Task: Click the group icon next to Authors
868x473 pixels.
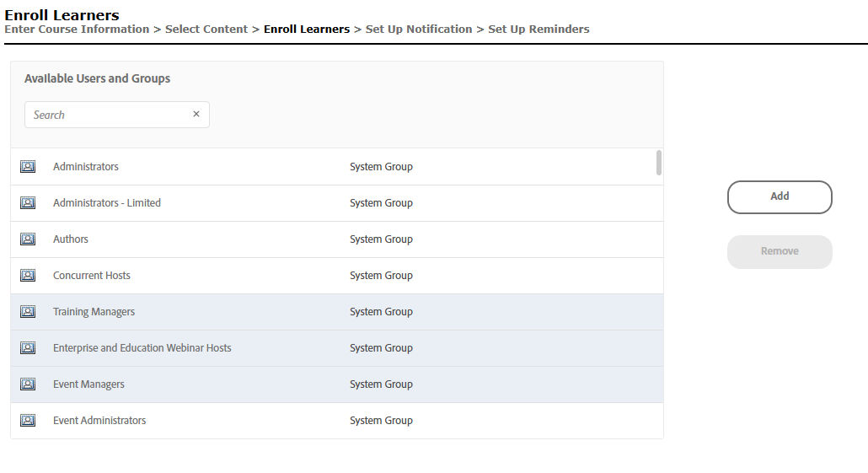Action: coord(28,239)
